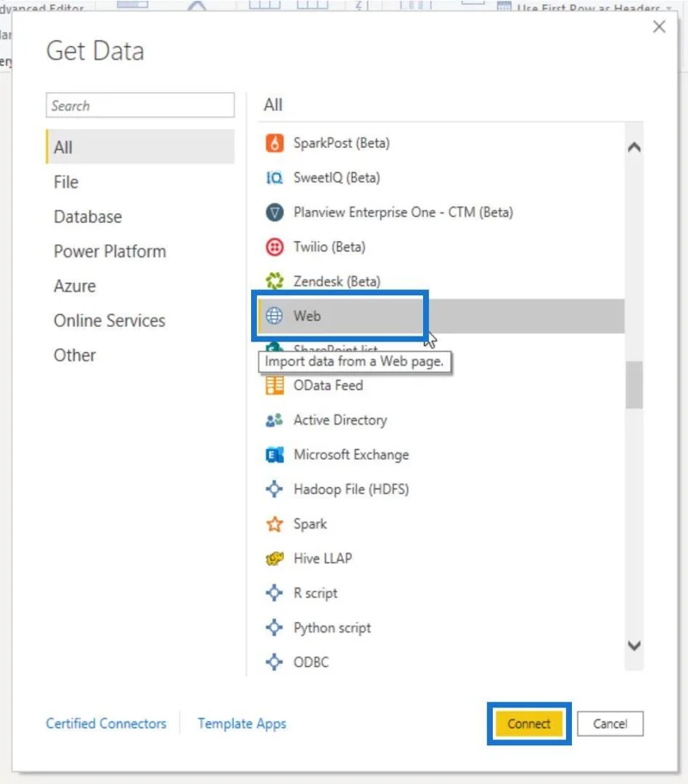Close the Get Data dialog
The width and height of the screenshot is (688, 784).
659,27
